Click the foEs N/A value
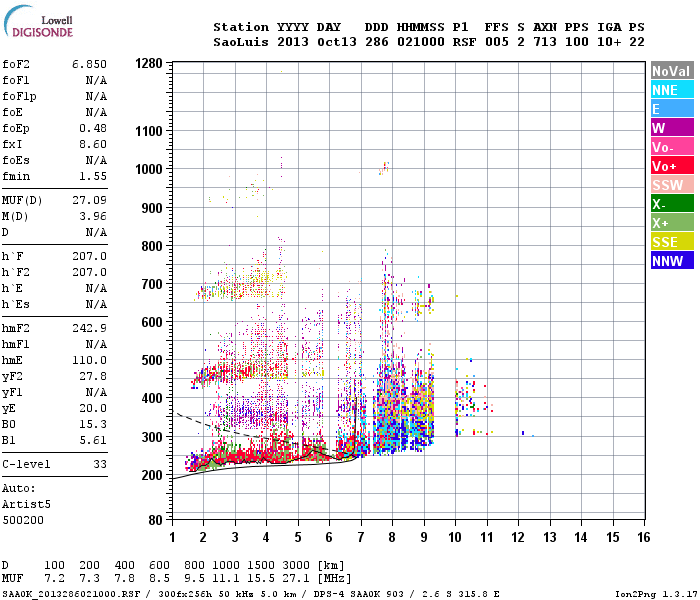 click(x=96, y=160)
